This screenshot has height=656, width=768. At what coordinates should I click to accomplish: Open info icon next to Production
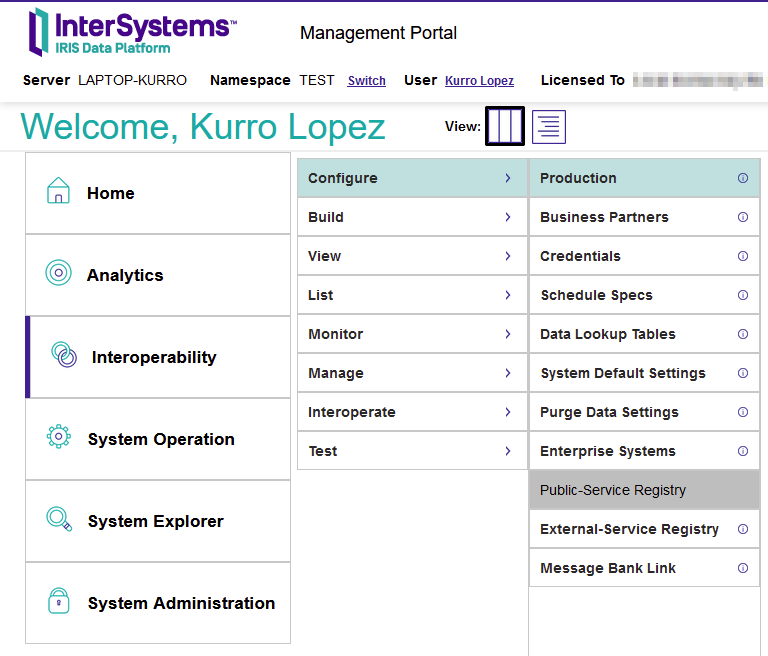[x=743, y=178]
